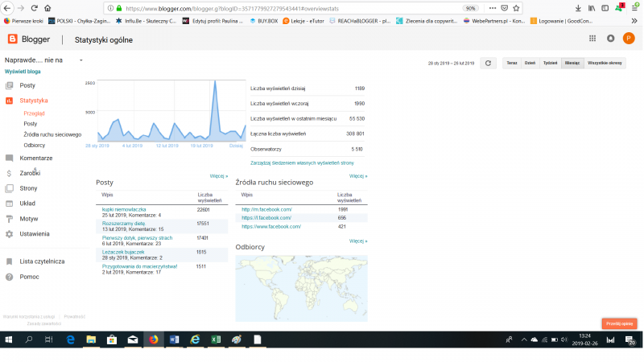Open the orange P account avatar

[629, 38]
